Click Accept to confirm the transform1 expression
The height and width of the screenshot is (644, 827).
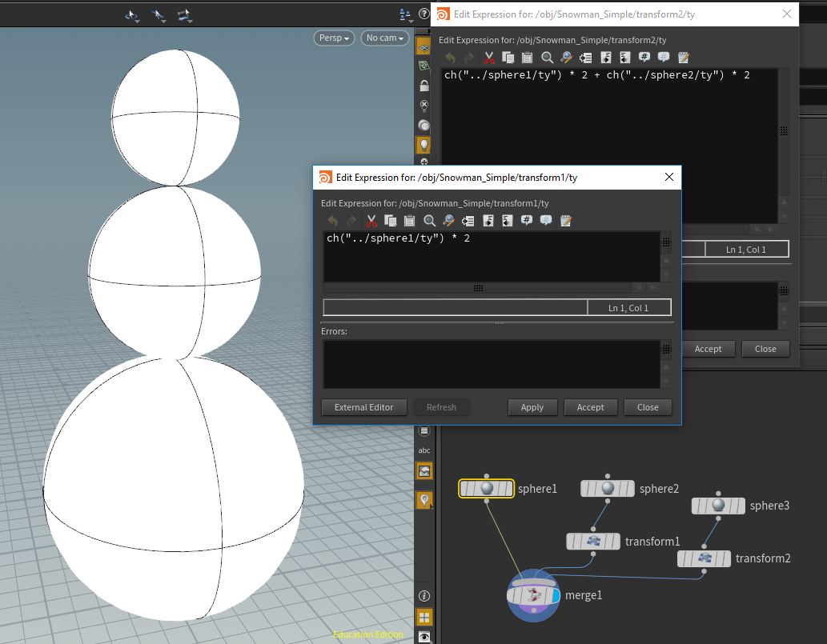[x=590, y=407]
